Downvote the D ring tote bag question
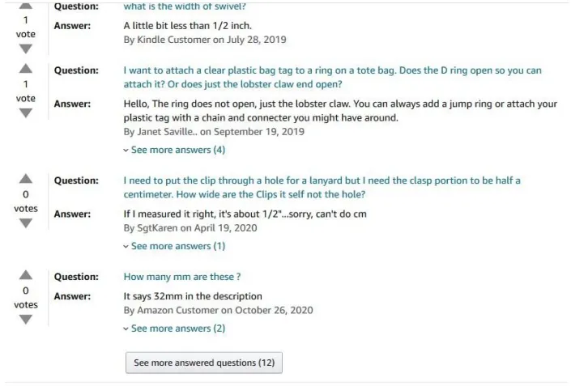Screen dimensions: 588x386 point(25,113)
